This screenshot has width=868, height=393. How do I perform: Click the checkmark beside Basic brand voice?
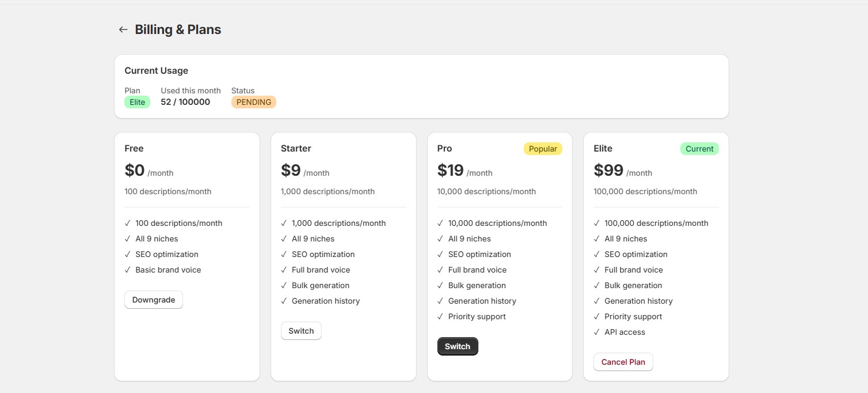tap(127, 270)
